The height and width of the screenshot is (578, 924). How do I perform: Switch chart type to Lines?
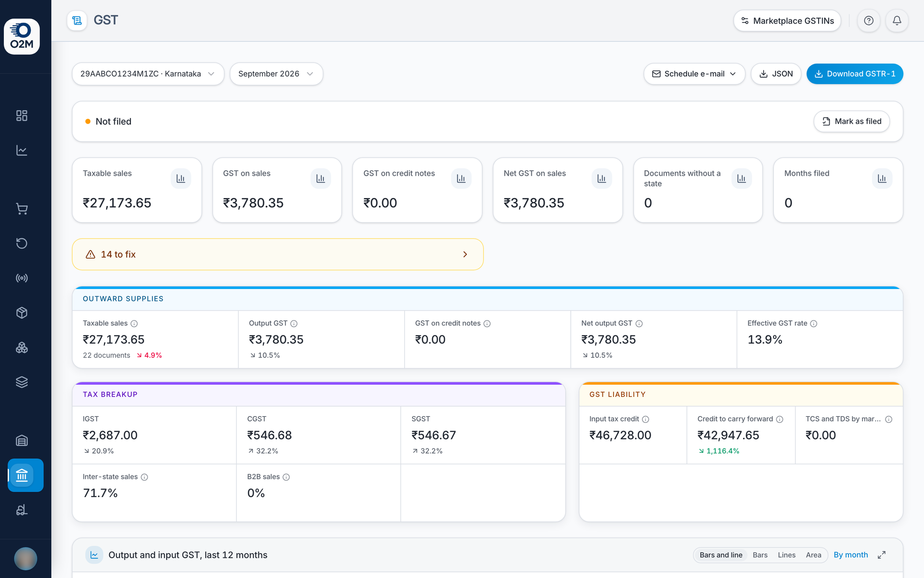pyautogui.click(x=786, y=555)
